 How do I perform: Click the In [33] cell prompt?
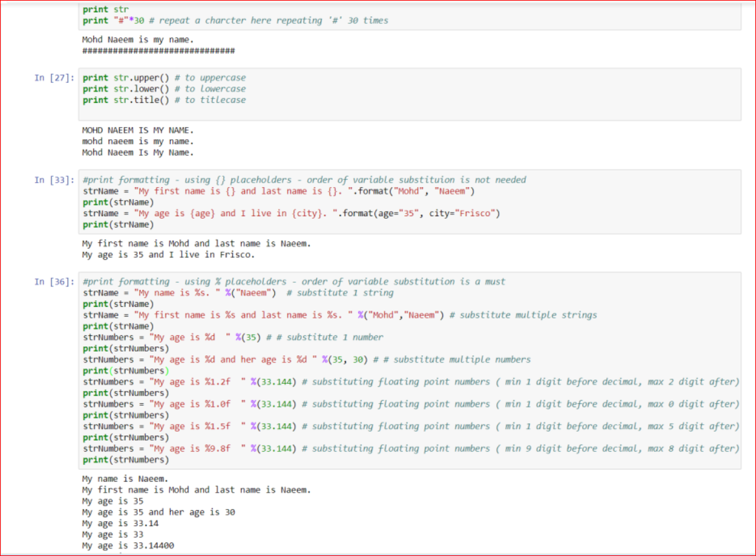click(x=54, y=180)
